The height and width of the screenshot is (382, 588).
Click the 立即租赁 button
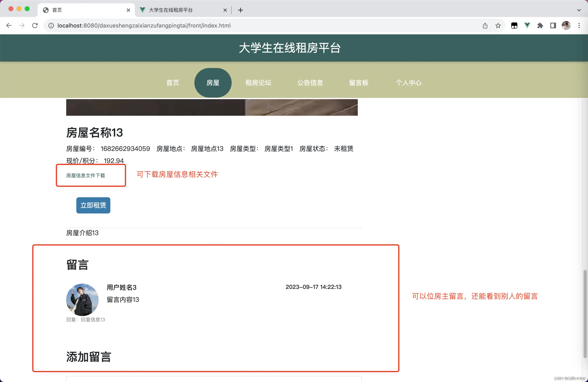93,205
